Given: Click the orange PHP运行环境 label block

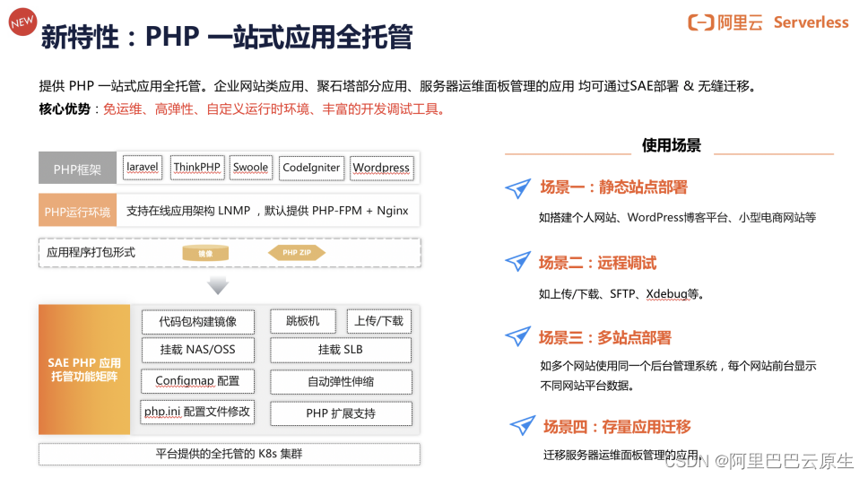Looking at the screenshot, I should pyautogui.click(x=77, y=210).
